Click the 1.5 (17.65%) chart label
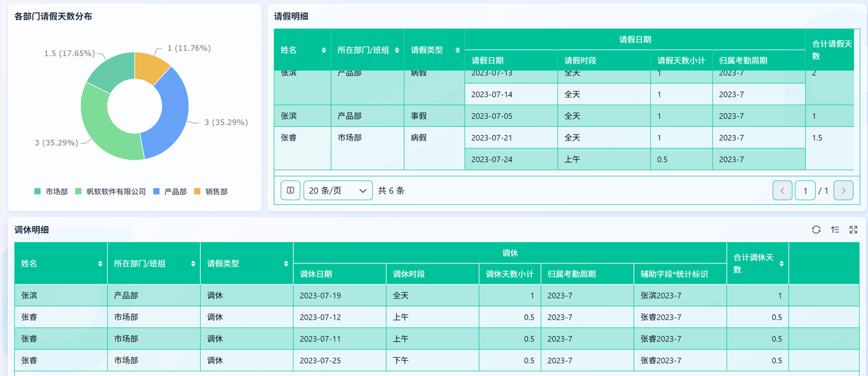The image size is (868, 376). click(69, 53)
